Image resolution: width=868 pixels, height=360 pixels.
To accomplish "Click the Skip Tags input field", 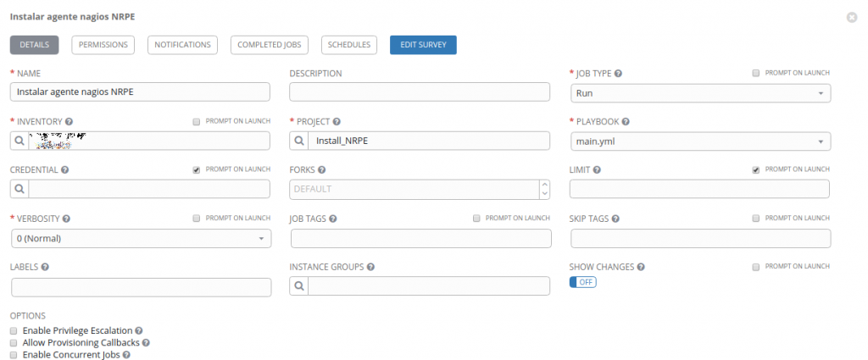I will click(x=701, y=238).
